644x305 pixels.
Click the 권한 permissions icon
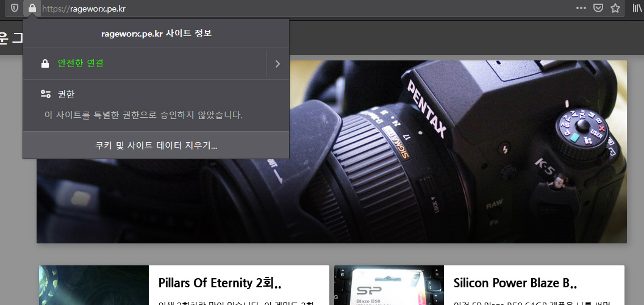coord(45,94)
